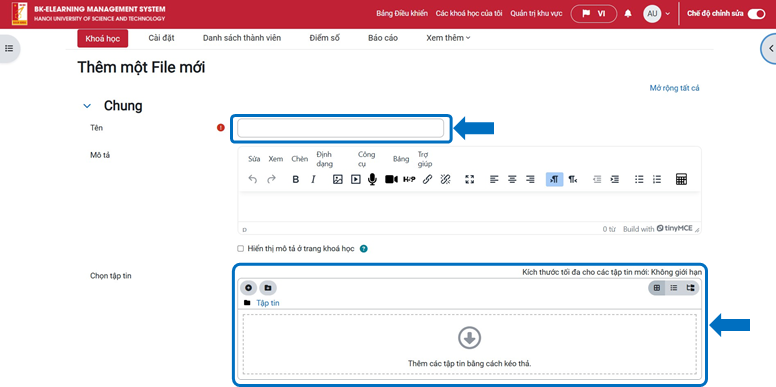The image size is (776, 387).
Task: Align text right
Action: pos(530,180)
